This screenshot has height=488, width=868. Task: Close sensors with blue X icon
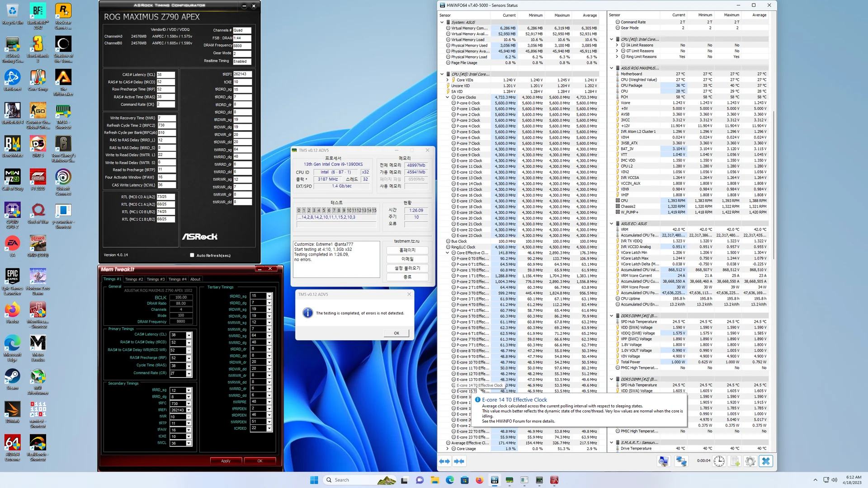point(765,461)
